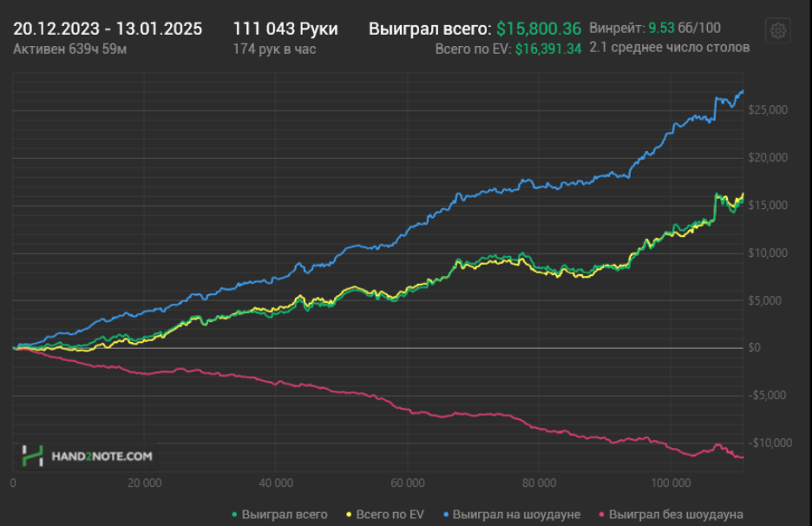The image size is (812, 526).
Task: Click blue dot beside Выиграл на шоудауне
Action: [x=445, y=515]
